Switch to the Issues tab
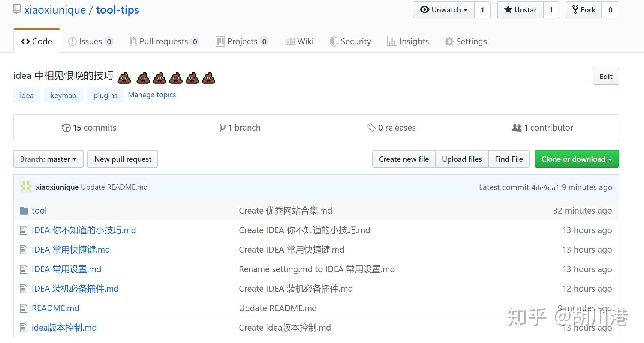Image resolution: width=644 pixels, height=343 pixels. pyautogui.click(x=90, y=41)
